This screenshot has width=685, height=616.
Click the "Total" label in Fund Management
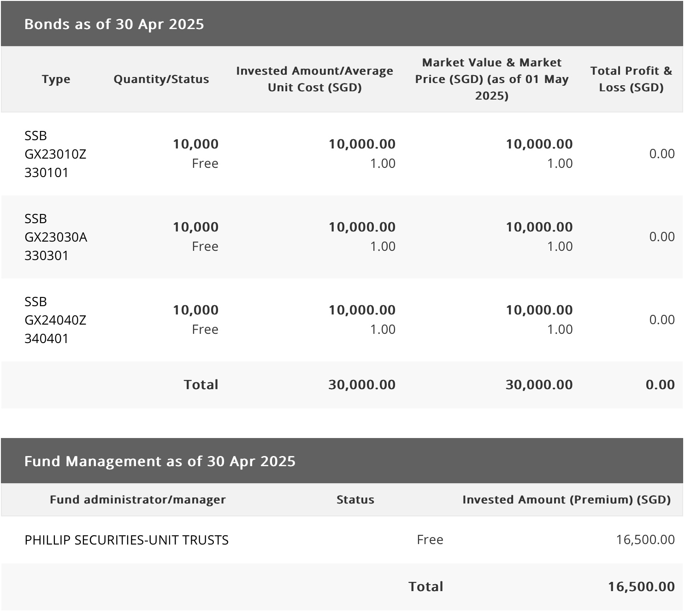click(x=426, y=586)
